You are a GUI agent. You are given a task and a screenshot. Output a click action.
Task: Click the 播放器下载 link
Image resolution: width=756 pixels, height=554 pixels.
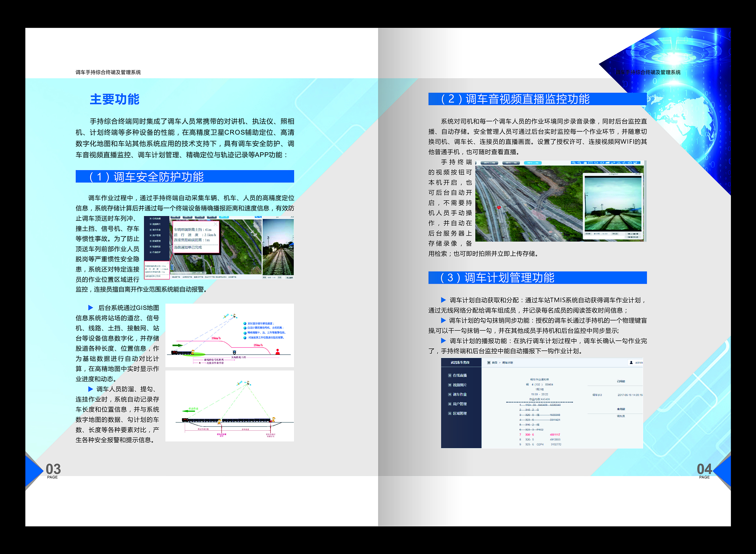[176, 277]
